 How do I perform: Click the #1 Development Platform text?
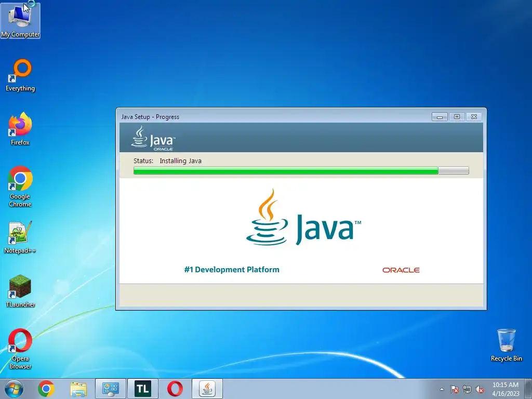pos(232,270)
